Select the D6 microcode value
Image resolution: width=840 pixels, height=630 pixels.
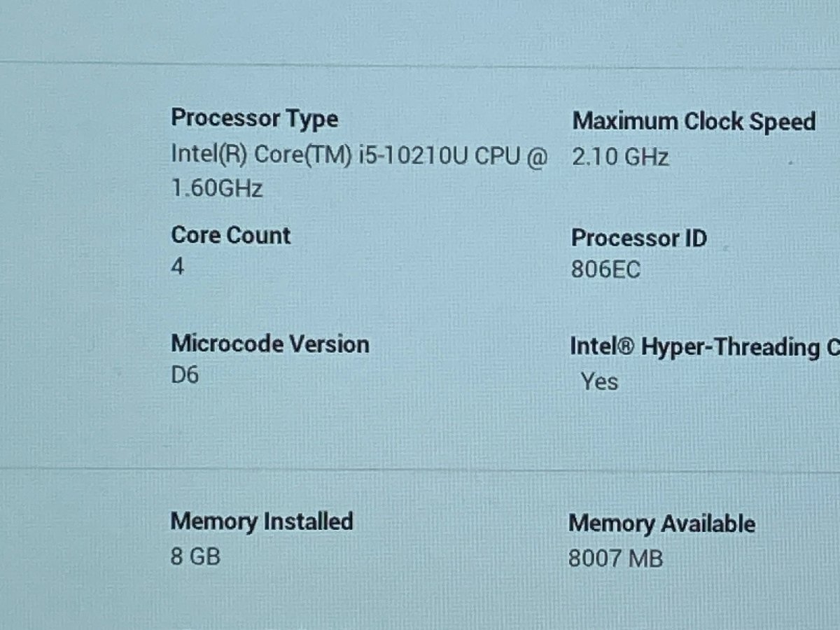185,375
